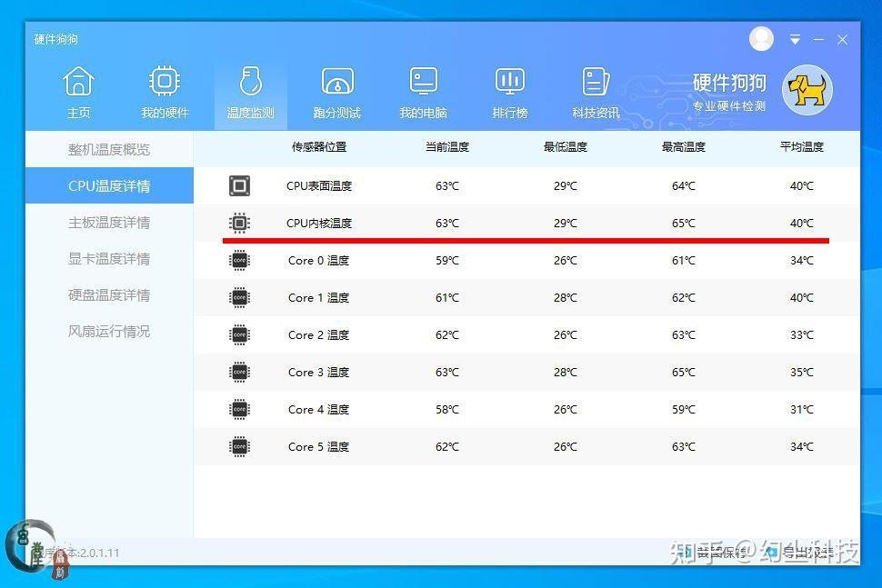Screen dimensions: 882x588
Task: Switch to 整机温度概览 overview
Action: [x=108, y=149]
